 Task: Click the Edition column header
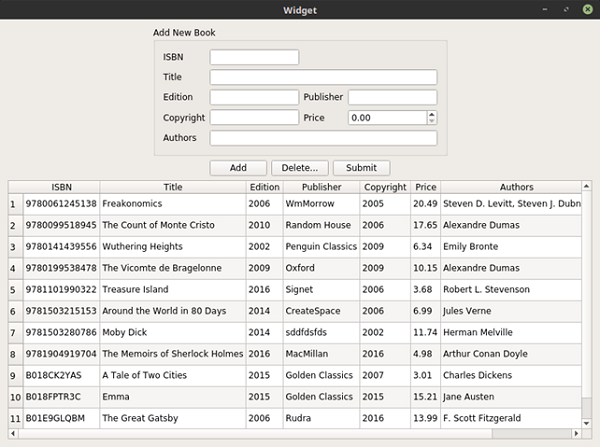pos(264,187)
